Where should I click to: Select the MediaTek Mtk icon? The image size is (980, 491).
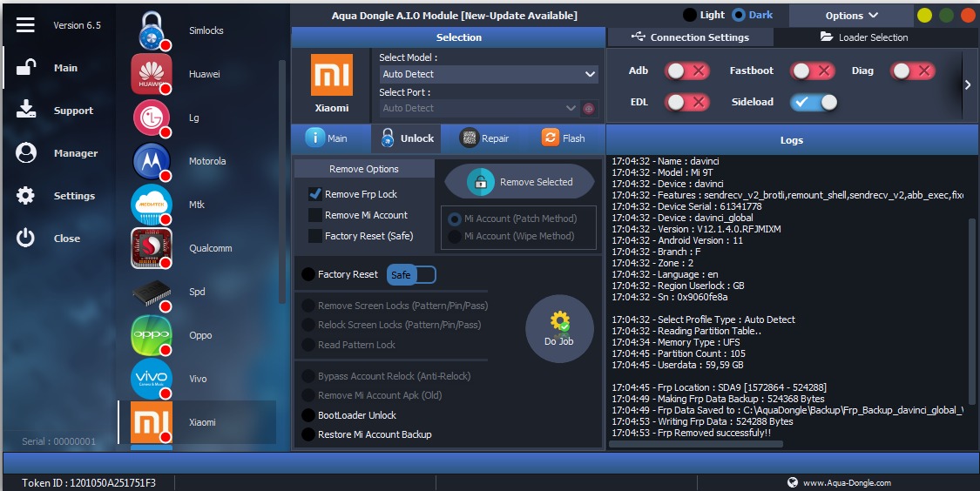tap(152, 205)
